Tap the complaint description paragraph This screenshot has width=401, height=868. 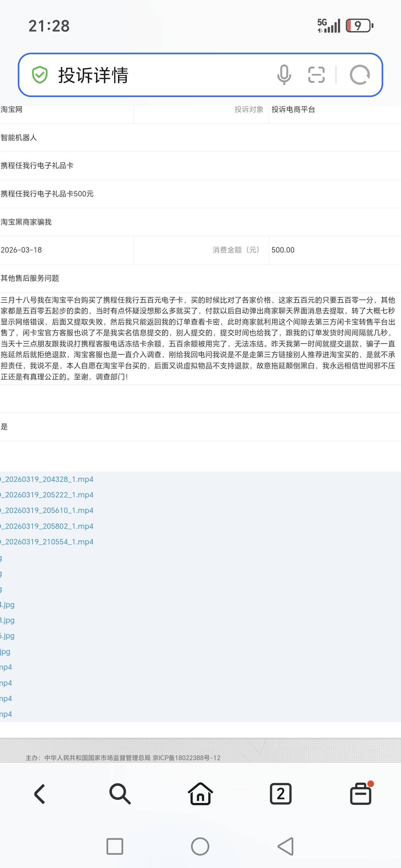coord(198,338)
